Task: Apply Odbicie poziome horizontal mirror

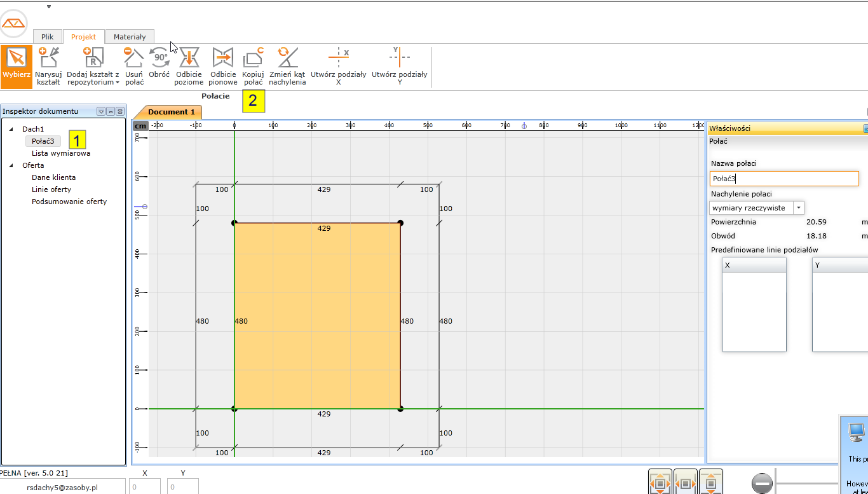Action: click(x=189, y=66)
